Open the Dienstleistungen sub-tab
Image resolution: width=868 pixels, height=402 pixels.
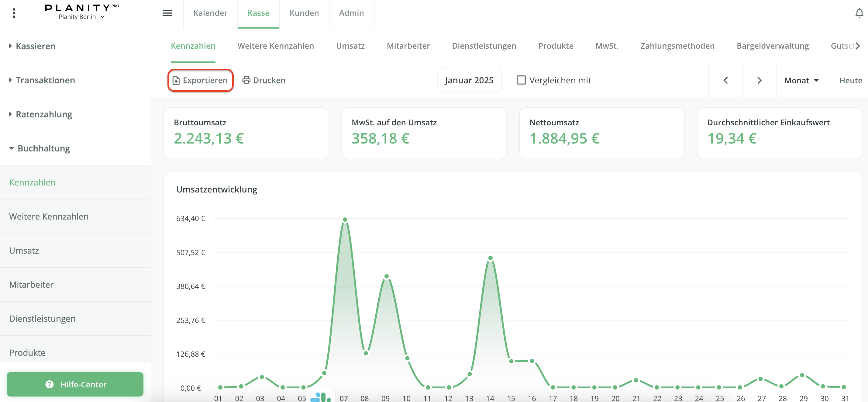pos(484,46)
